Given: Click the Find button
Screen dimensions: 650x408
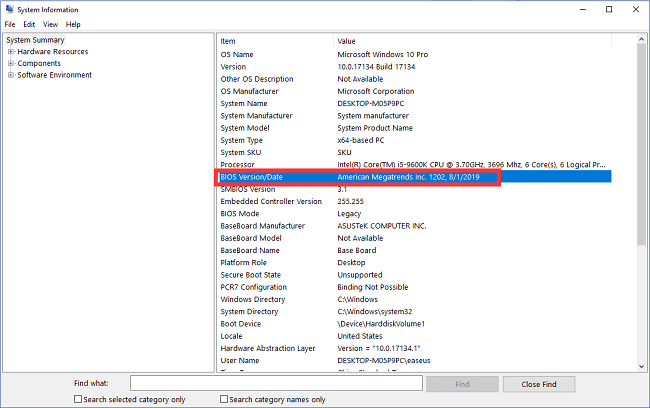Looking at the screenshot, I should (462, 383).
